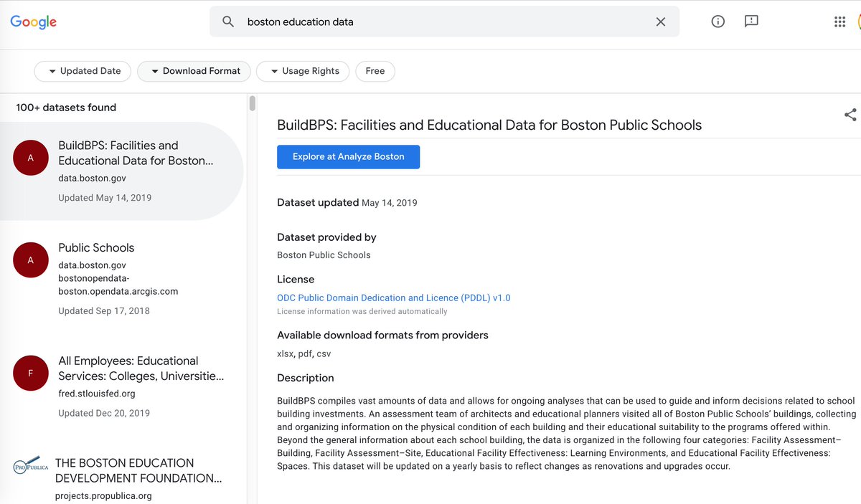Select All Employees: Educational Services result
Viewport: 861px width, 504px height.
122,386
